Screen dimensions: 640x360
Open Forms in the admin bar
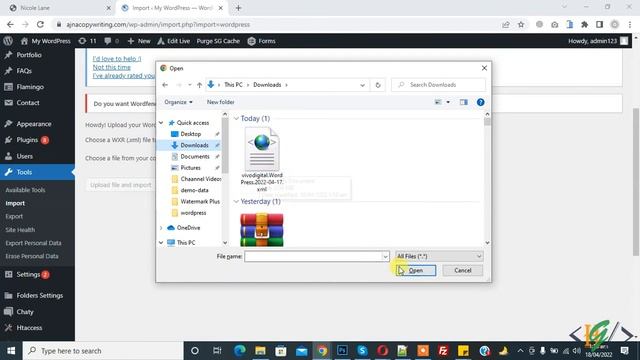click(261, 41)
